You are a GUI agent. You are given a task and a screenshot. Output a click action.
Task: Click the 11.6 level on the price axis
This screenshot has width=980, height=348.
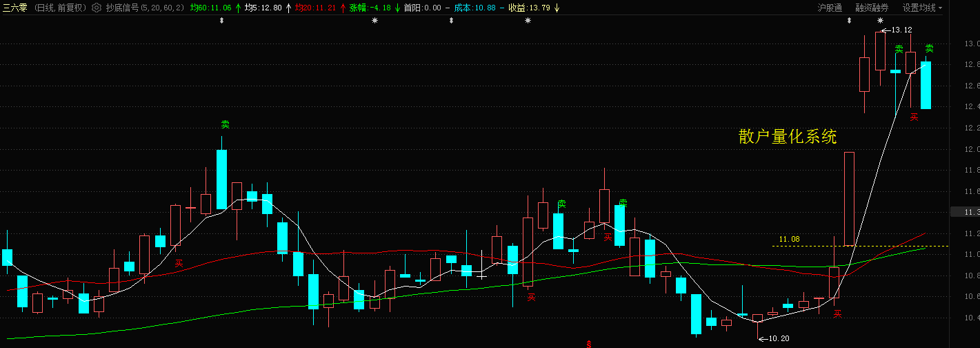(x=972, y=191)
